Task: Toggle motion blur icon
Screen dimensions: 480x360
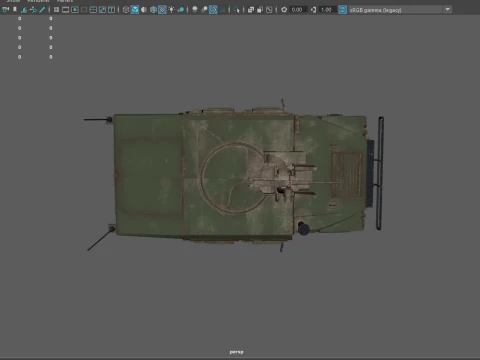Action: click(204, 10)
